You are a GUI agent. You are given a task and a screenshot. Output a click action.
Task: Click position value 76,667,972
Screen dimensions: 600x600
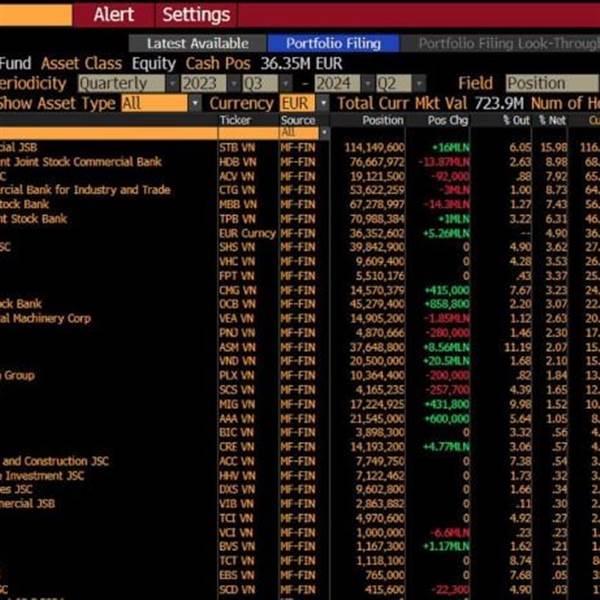[x=377, y=162]
